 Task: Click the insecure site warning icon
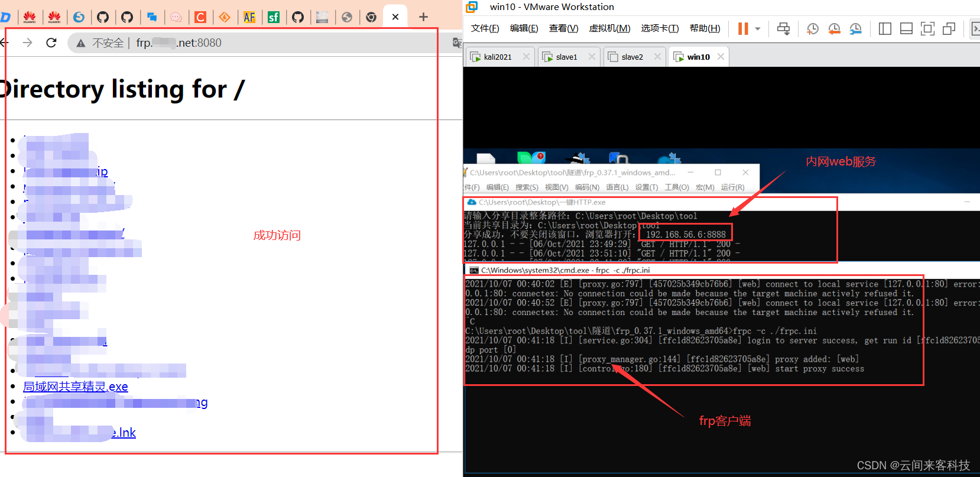(81, 43)
